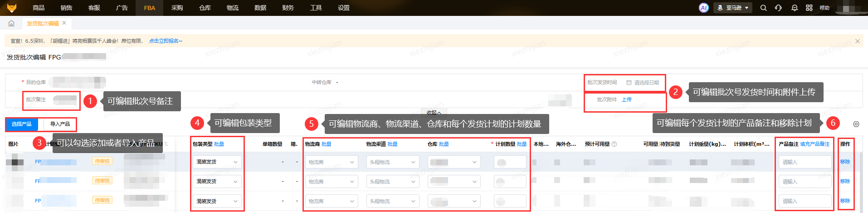This screenshot has width=868, height=213.
Task: Open second row 物流商 dropdown
Action: pos(332,182)
